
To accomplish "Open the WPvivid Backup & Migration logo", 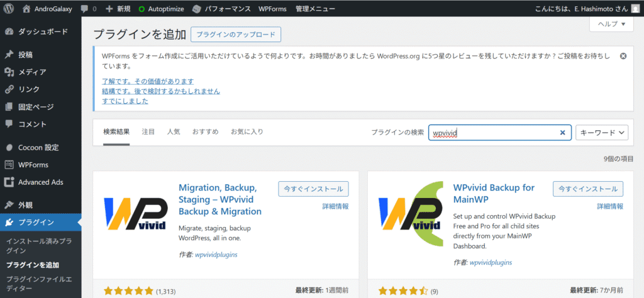I will click(135, 214).
